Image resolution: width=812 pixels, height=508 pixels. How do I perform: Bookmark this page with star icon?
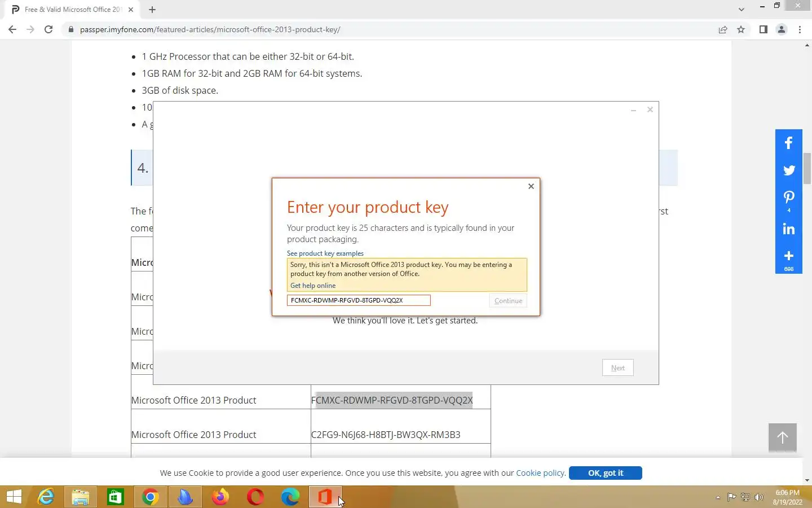click(x=741, y=29)
